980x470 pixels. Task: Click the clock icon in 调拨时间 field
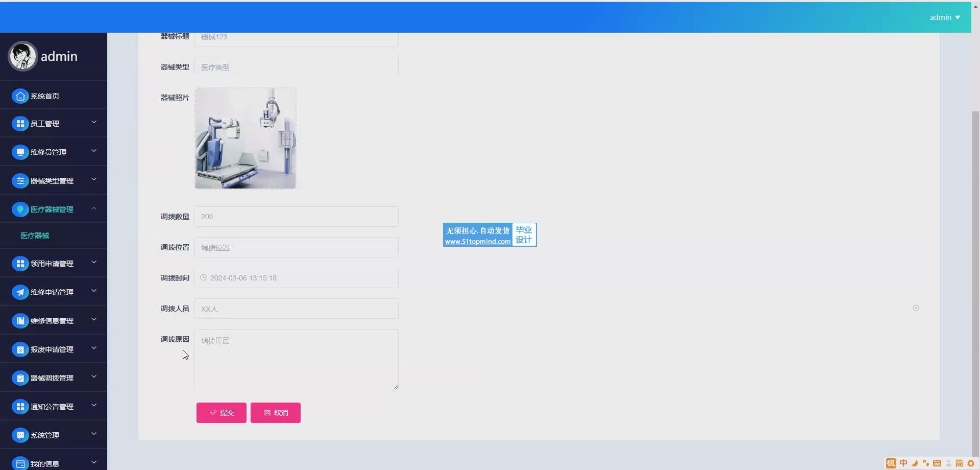coord(203,277)
